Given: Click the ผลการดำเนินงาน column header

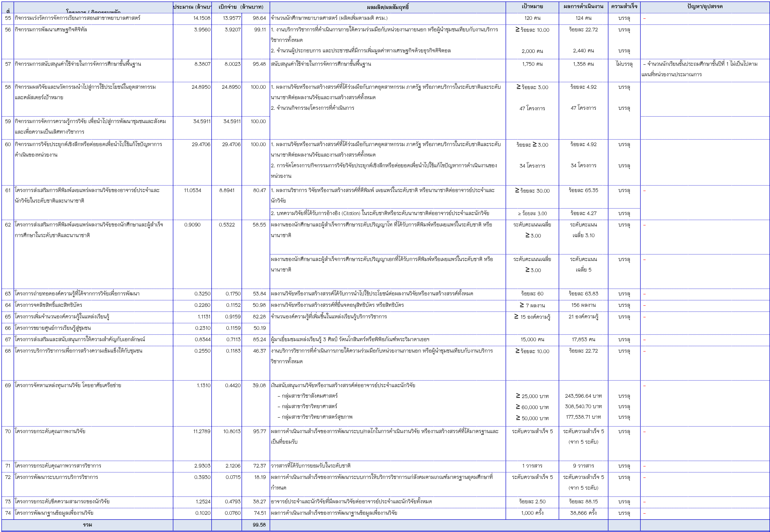Looking at the screenshot, I should [583, 7].
